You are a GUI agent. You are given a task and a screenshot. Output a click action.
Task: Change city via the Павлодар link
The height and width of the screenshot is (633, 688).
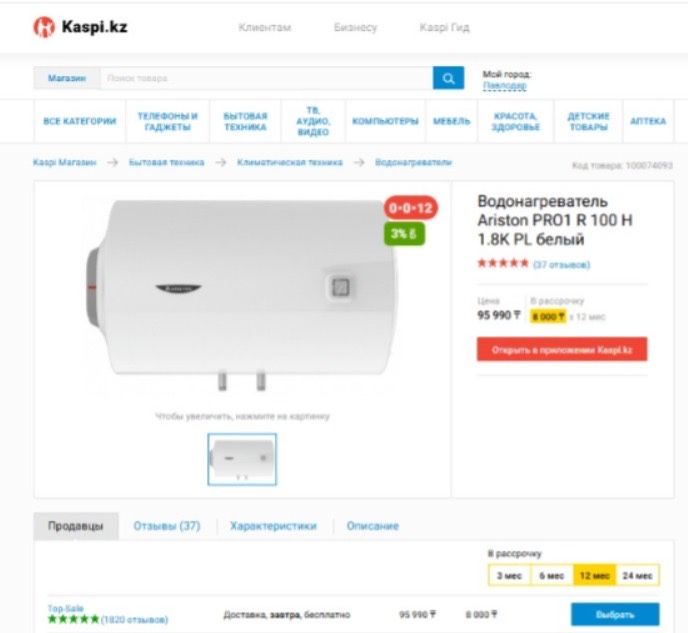click(505, 86)
